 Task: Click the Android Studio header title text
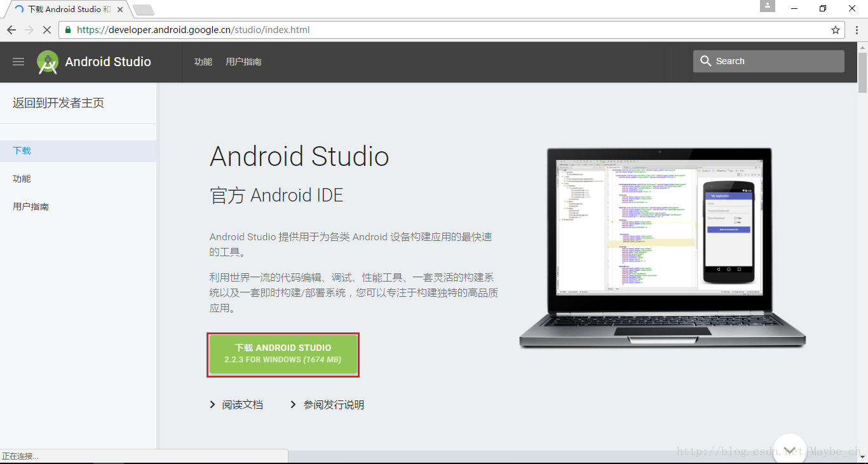[108, 62]
